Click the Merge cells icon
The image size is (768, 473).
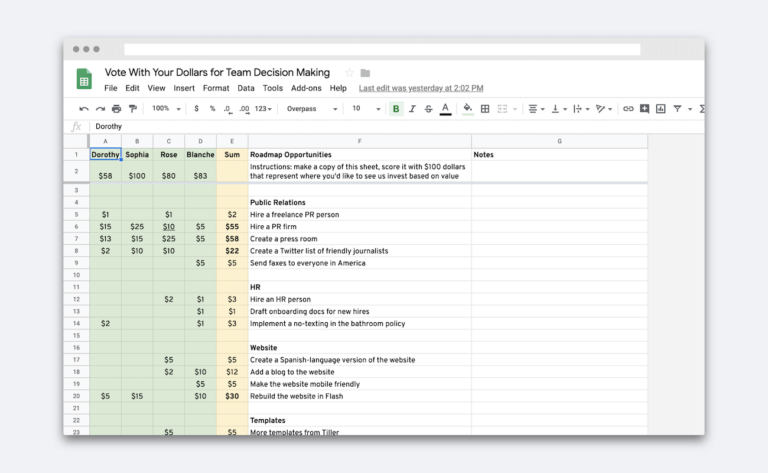tap(502, 109)
